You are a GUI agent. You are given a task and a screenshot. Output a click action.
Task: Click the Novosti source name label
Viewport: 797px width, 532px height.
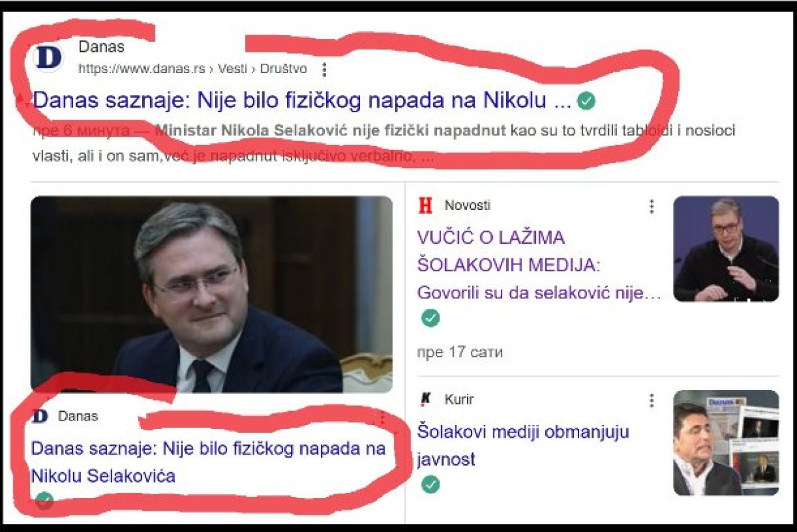click(468, 206)
